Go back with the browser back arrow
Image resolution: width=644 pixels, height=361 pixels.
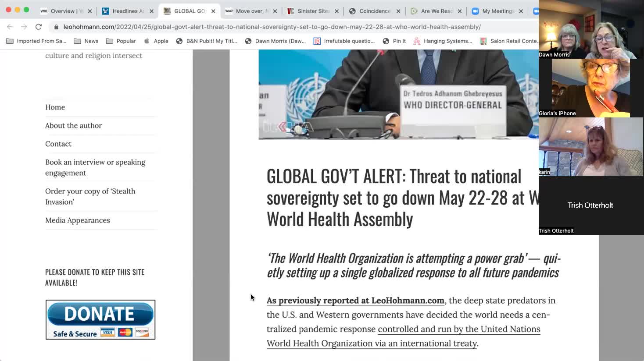click(10, 27)
